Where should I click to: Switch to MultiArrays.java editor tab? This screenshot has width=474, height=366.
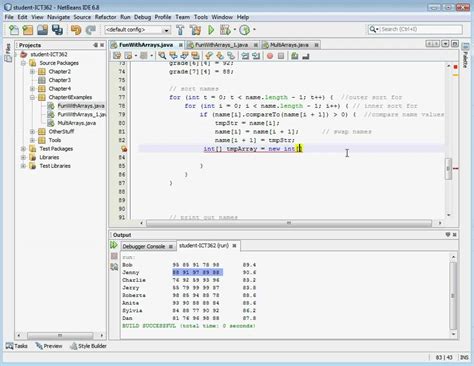(x=289, y=45)
